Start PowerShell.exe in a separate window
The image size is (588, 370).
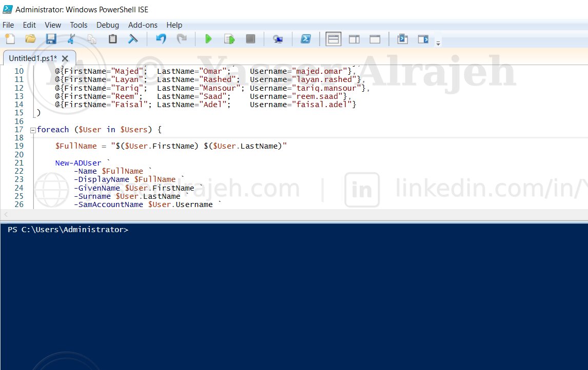(x=306, y=39)
